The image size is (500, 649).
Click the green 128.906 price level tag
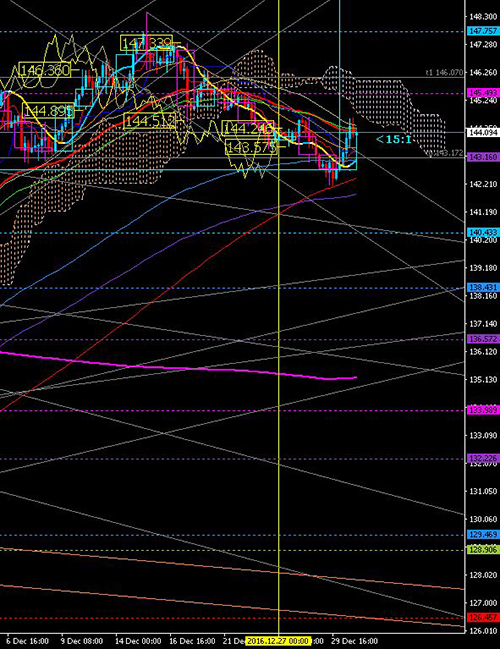483,550
